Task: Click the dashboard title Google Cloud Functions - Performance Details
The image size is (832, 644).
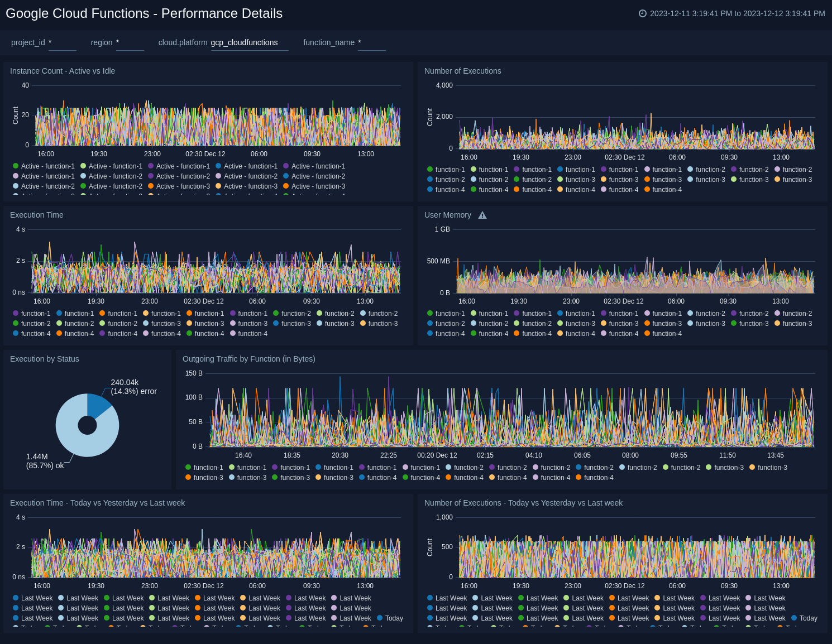Action: (x=144, y=13)
